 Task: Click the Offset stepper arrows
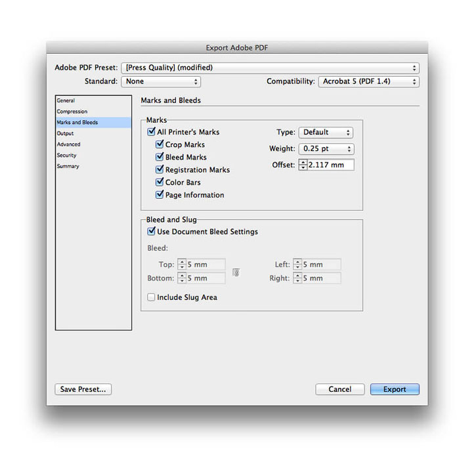click(303, 165)
